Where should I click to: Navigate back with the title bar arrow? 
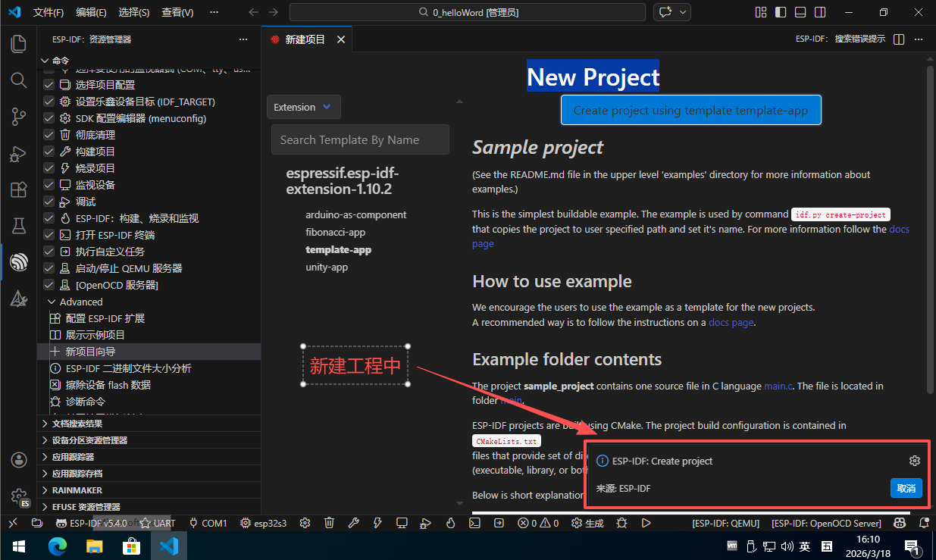tap(253, 12)
